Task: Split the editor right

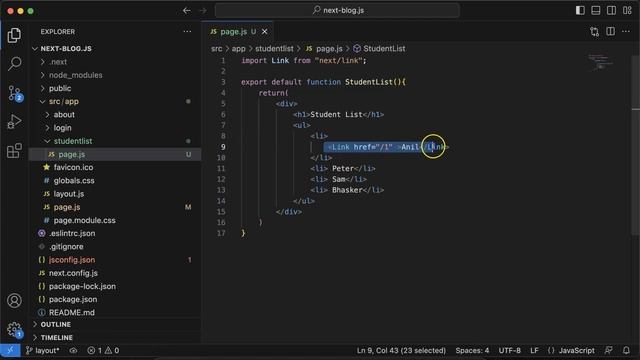Action: click(x=610, y=31)
